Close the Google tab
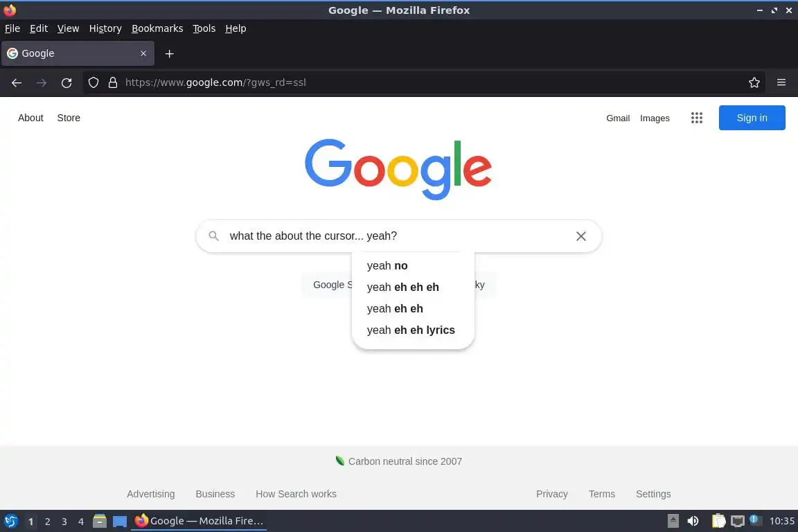Viewport: 798px width, 532px height. (x=143, y=53)
